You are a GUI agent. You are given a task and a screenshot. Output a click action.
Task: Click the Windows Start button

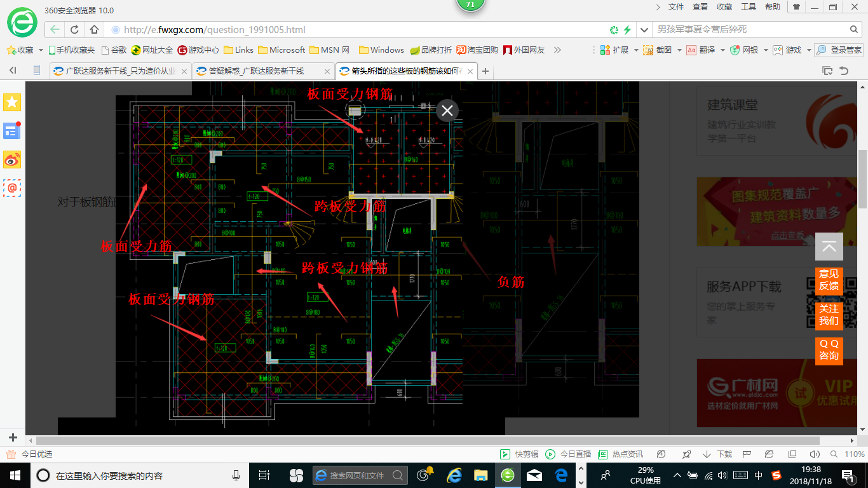[15, 475]
